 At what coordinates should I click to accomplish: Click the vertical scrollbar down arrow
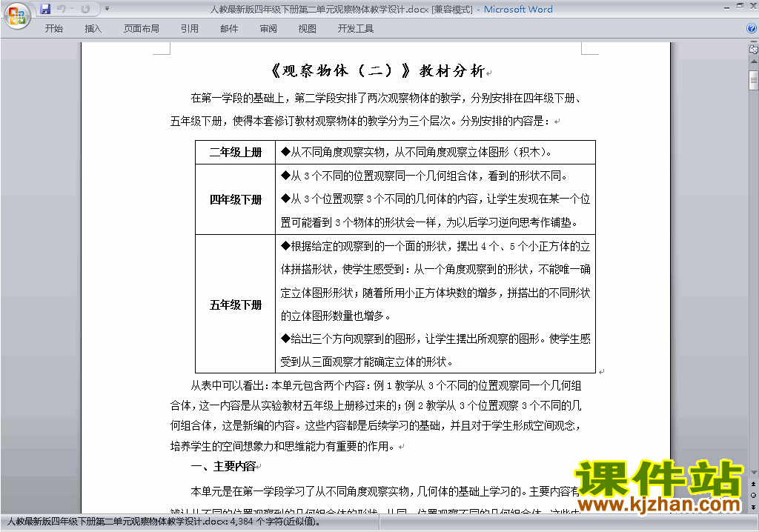pos(754,473)
